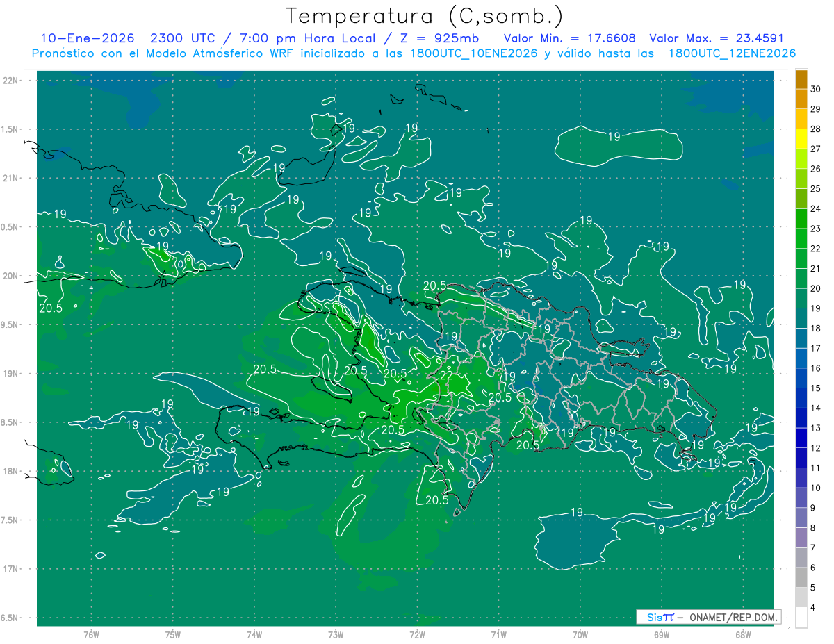The width and height of the screenshot is (834, 644).
Task: Pick the white swatch below label 4
Action: point(801,618)
